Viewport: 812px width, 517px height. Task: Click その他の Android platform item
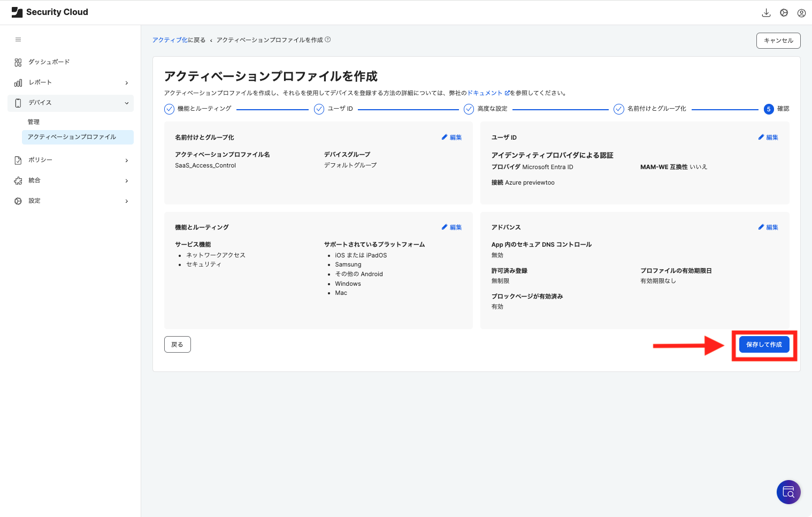point(359,274)
